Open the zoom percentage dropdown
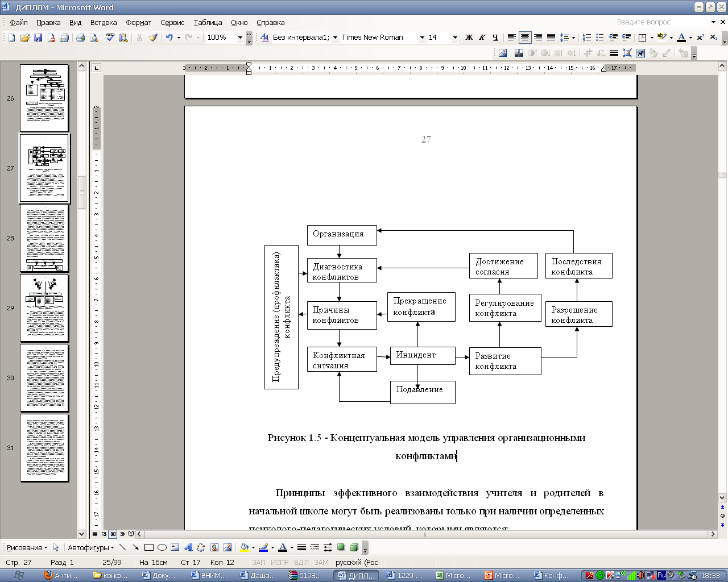The height and width of the screenshot is (582, 728). [x=240, y=38]
